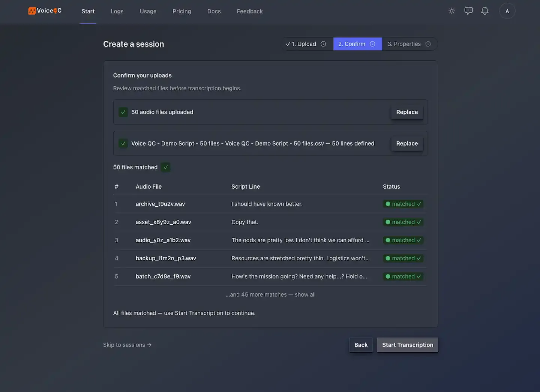Click Back button
This screenshot has width=540, height=392.
coord(361,345)
